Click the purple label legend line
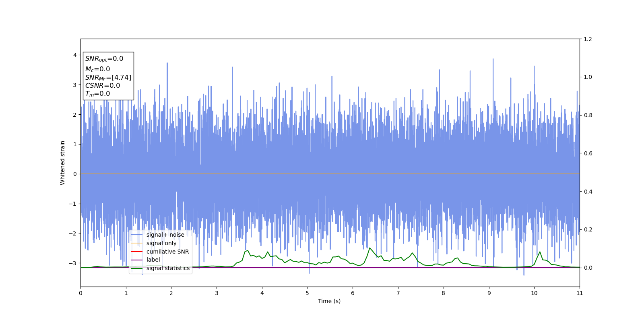 pyautogui.click(x=137, y=260)
